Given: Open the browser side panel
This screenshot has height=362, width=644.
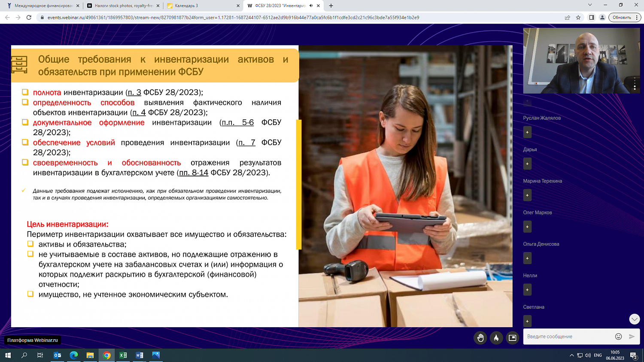Looking at the screenshot, I should pyautogui.click(x=591, y=18).
